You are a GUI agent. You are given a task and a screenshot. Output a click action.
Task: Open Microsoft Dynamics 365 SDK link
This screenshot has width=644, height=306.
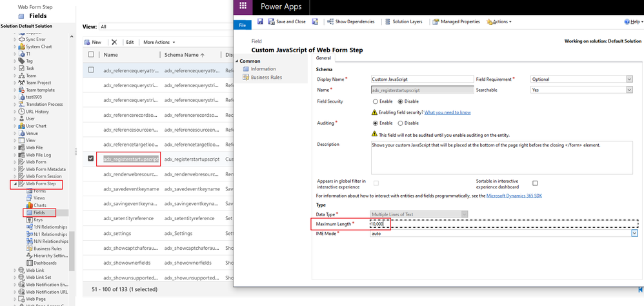[514, 196]
